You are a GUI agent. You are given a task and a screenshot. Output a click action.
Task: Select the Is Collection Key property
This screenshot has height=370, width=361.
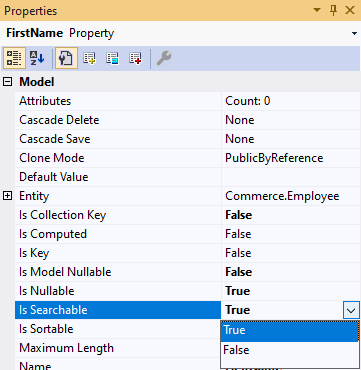pos(118,215)
